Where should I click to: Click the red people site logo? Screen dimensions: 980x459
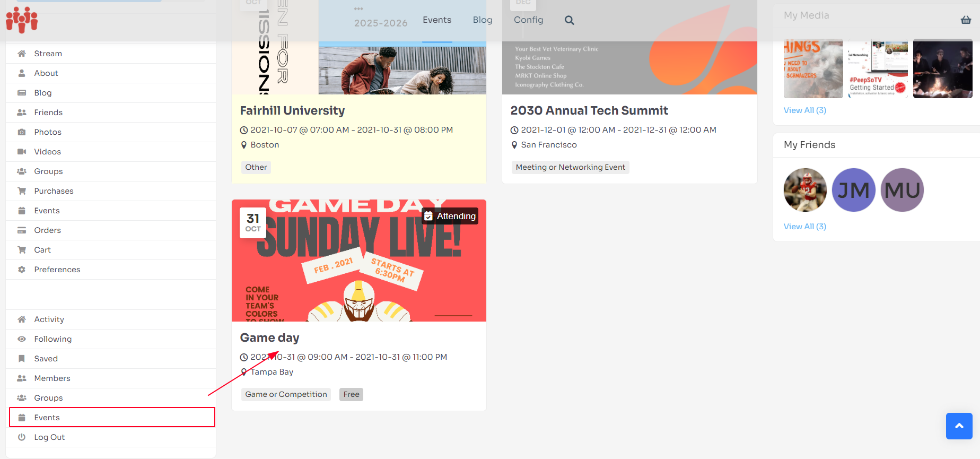(x=22, y=20)
